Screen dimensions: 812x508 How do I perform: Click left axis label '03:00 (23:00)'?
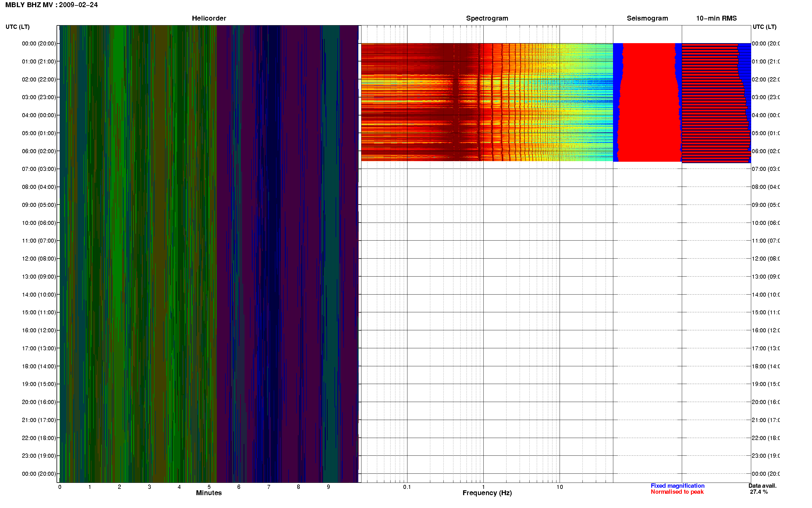tap(39, 97)
